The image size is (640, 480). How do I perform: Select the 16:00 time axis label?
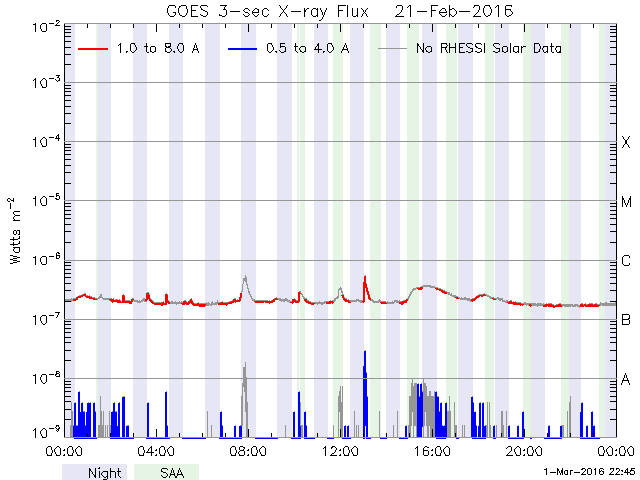(x=432, y=452)
